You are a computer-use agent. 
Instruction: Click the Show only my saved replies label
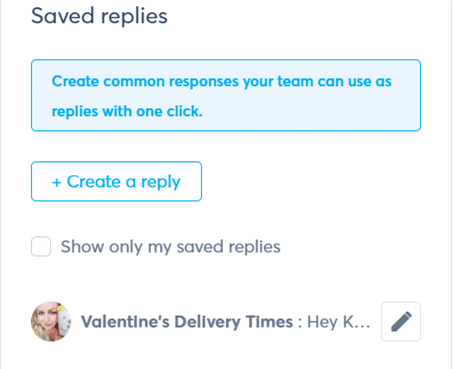tap(170, 247)
